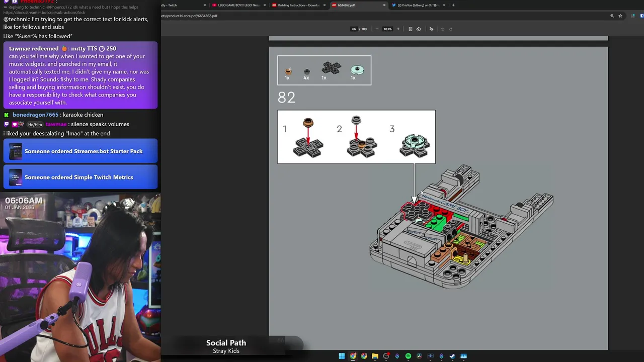Image resolution: width=644 pixels, height=362 pixels.
Task: Click the step number 82
Action: click(286, 98)
